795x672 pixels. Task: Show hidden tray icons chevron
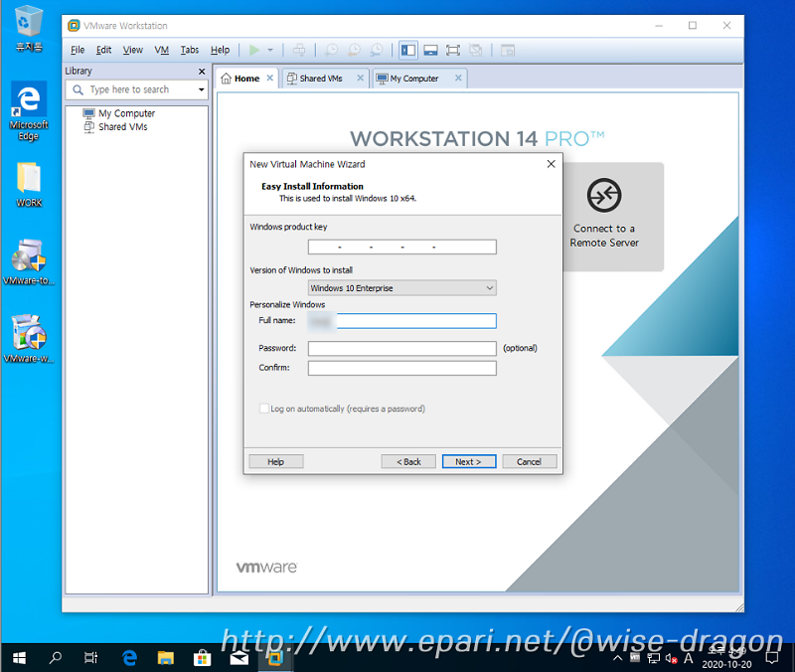coord(617,658)
